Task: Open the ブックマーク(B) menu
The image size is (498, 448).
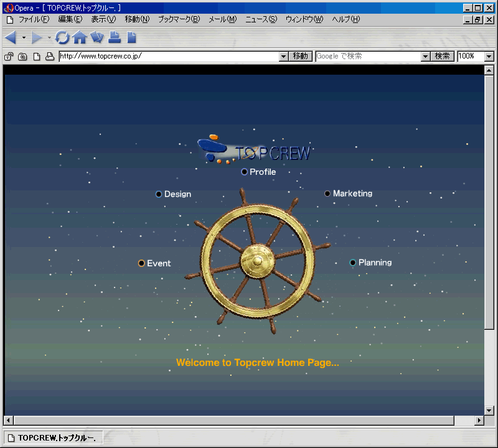Action: (x=179, y=19)
